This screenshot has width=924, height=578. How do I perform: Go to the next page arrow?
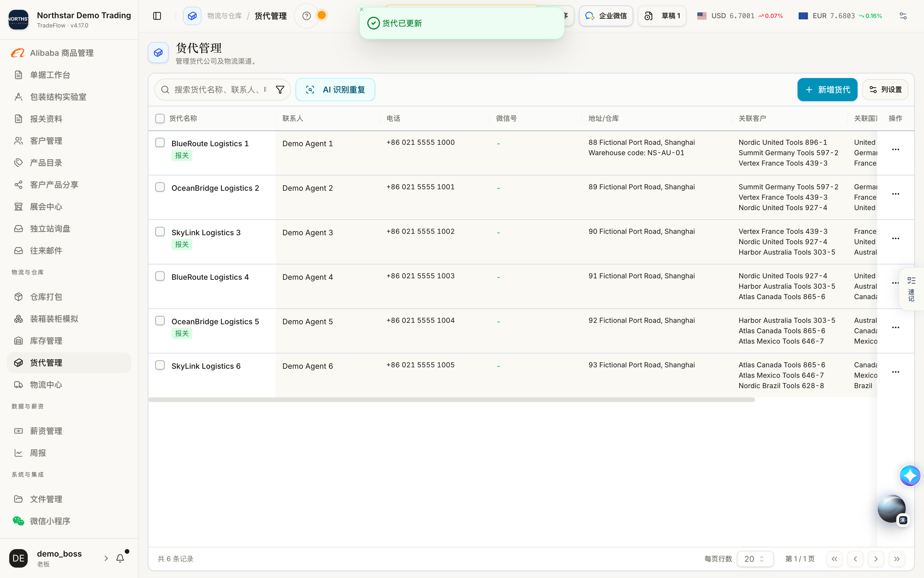[x=876, y=559]
